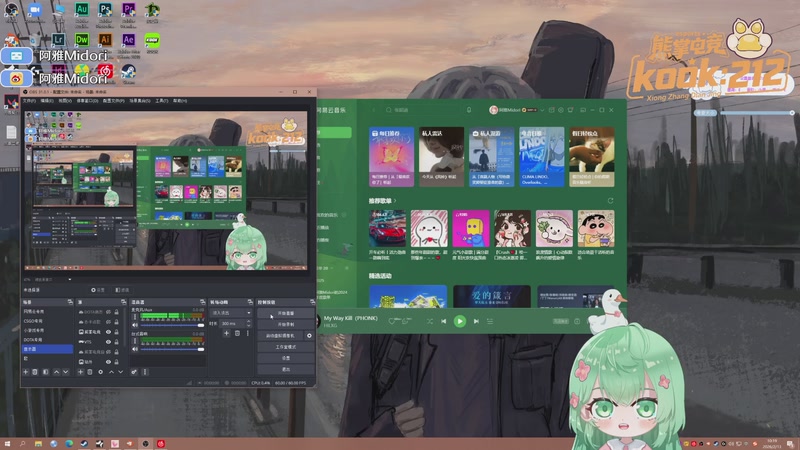This screenshot has width=800, height=450.
Task: Open the OBS File menu
Action: 29,101
